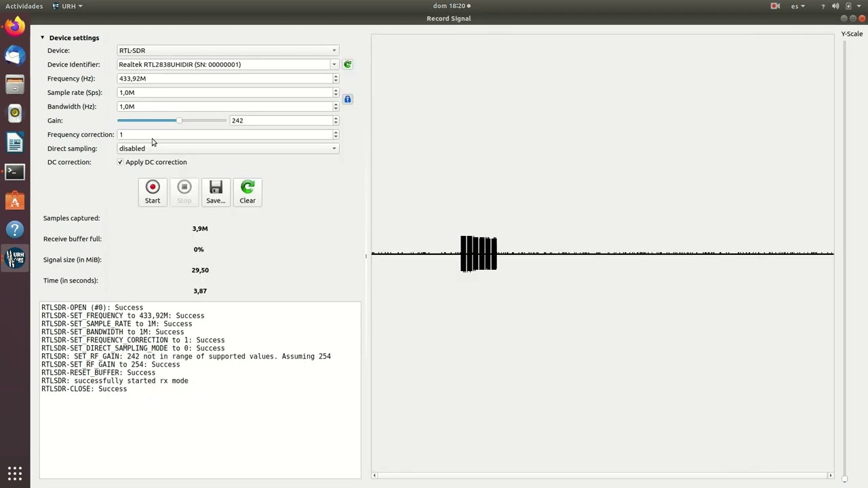
Task: Adjust the Sample rate stepper arrows
Action: coord(336,92)
